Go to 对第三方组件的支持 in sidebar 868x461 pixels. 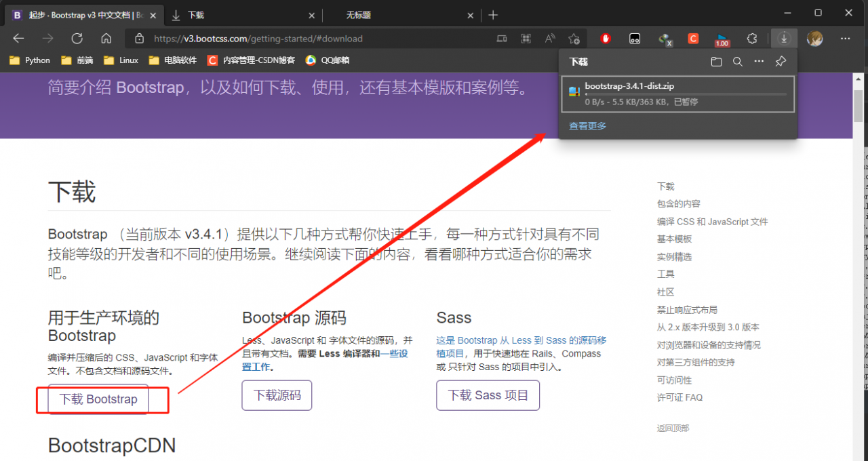click(696, 363)
